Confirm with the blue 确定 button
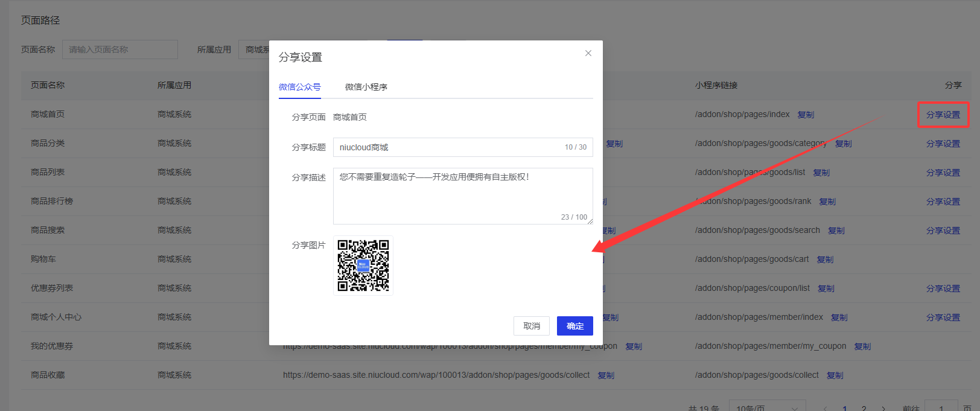The height and width of the screenshot is (411, 980). tap(574, 326)
